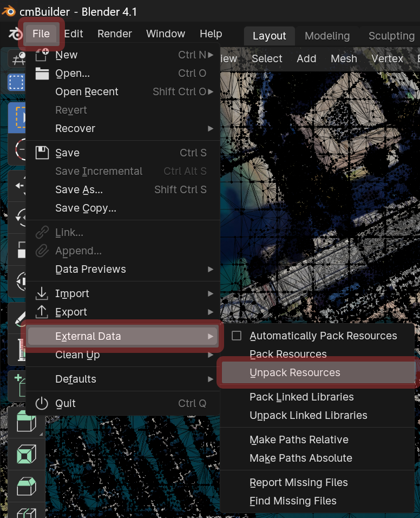Image resolution: width=420 pixels, height=518 pixels.
Task: Click Report Missing Files
Action: click(x=317, y=483)
